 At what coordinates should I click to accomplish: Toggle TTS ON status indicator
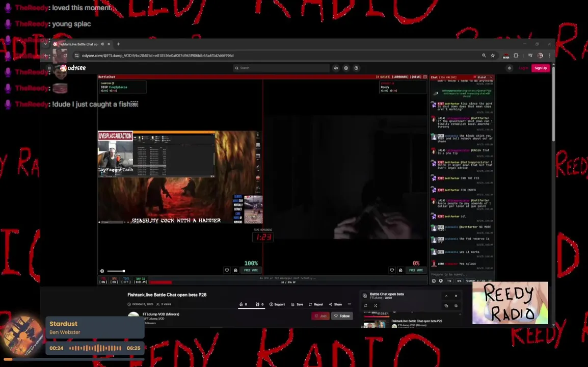[x=103, y=281]
